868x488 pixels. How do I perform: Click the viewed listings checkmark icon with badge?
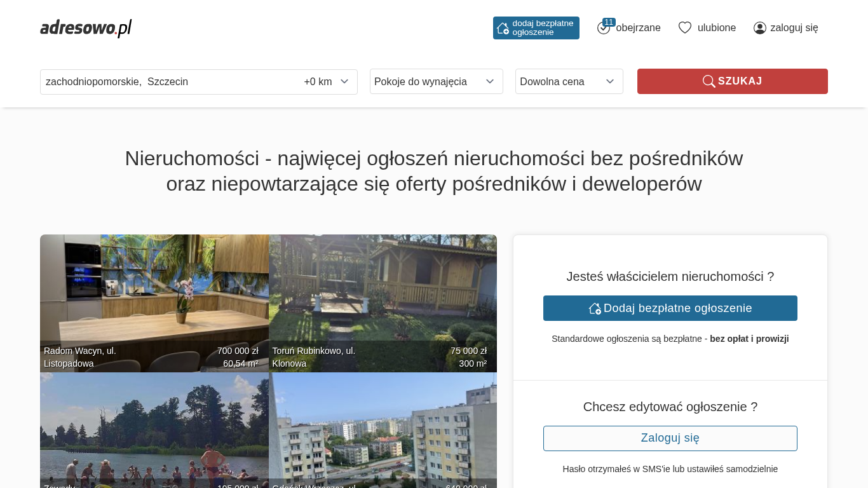pyautogui.click(x=604, y=27)
